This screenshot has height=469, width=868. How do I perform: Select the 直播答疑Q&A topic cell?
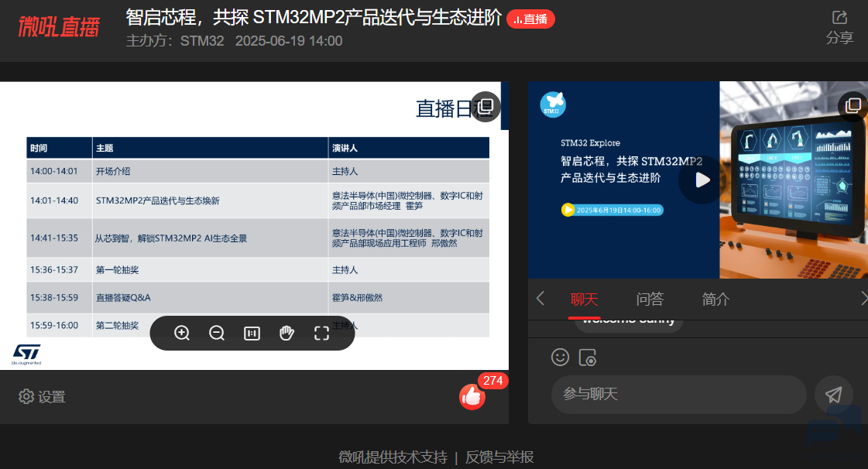(210, 297)
